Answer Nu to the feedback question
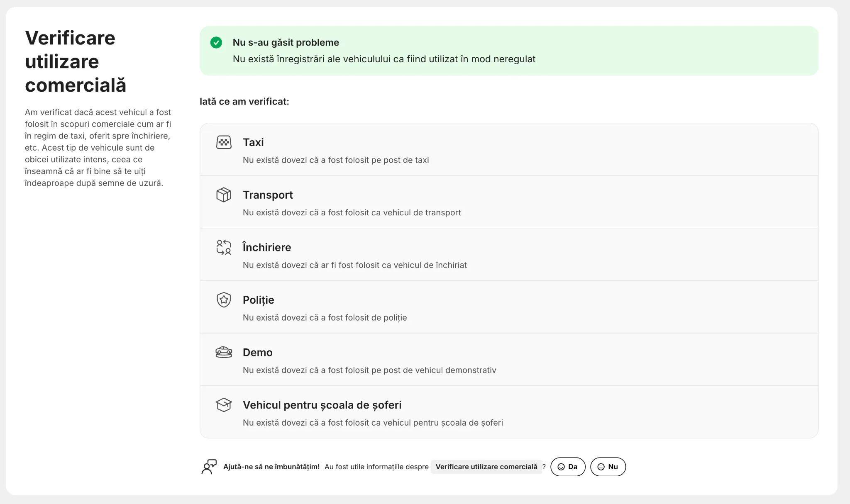The width and height of the screenshot is (850, 504). [608, 467]
